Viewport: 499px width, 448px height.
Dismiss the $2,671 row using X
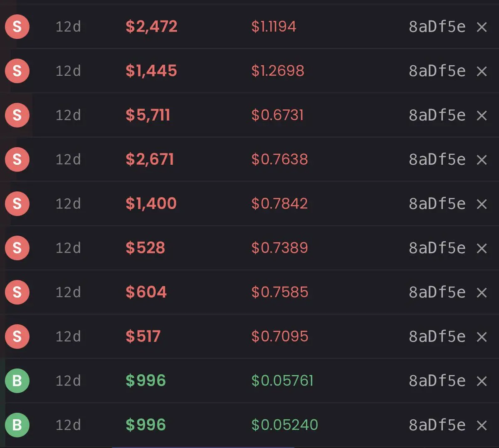tap(482, 160)
